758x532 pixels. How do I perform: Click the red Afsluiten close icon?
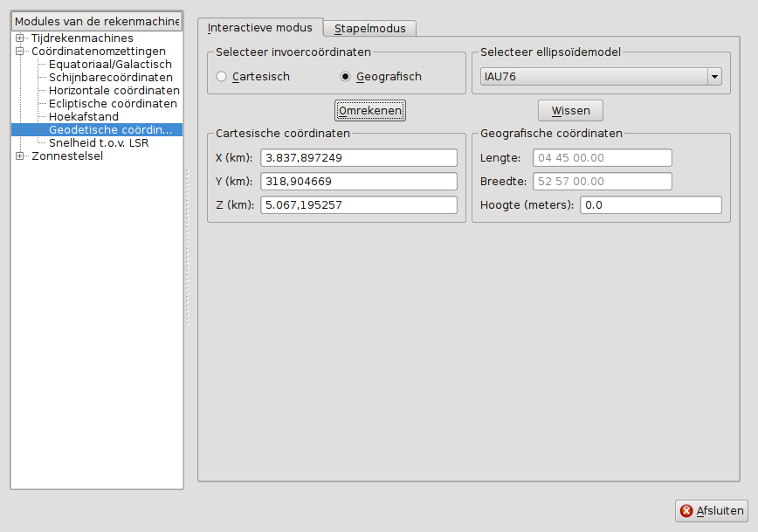[687, 511]
